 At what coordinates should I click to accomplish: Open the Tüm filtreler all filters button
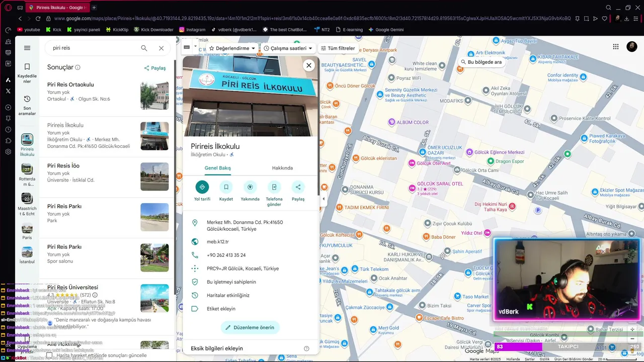(x=338, y=48)
